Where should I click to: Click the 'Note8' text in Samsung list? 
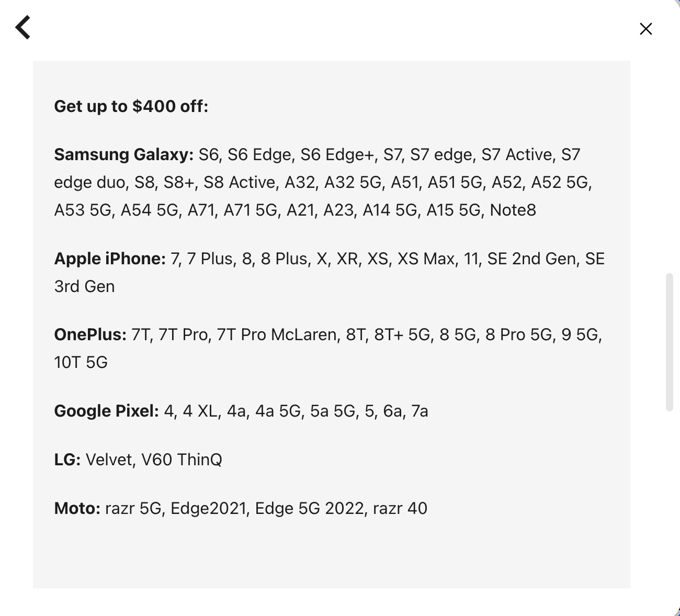tap(513, 210)
